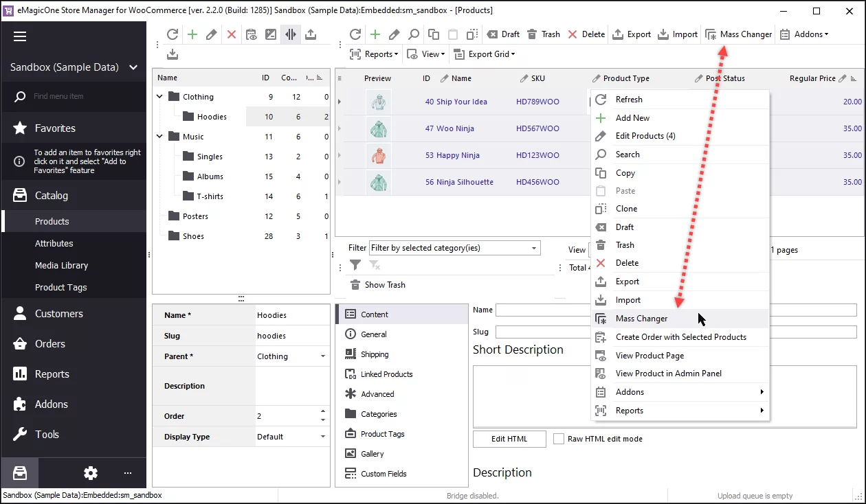Viewport: 866px width, 504px height.
Task: Collapse the Clothing category tree node
Action: tap(159, 97)
